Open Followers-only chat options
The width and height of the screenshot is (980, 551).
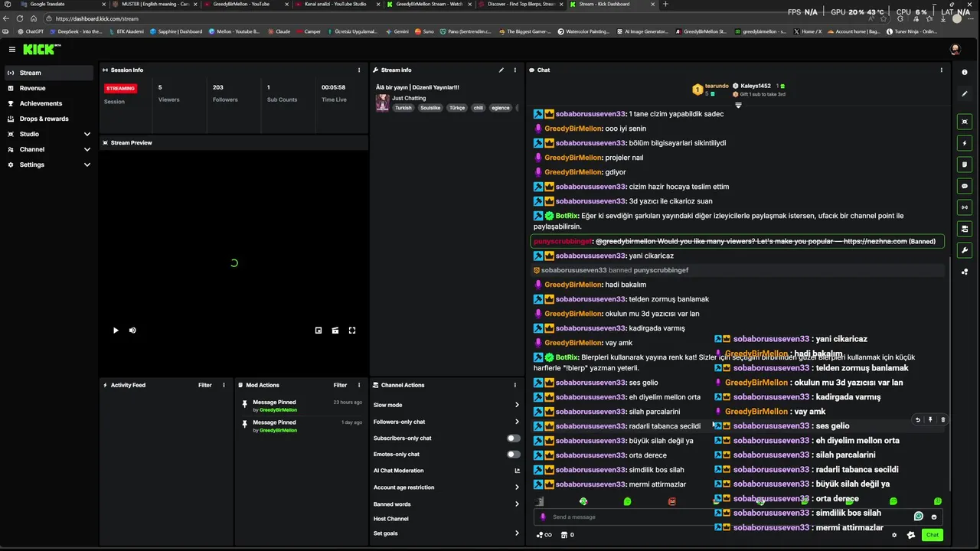point(446,422)
